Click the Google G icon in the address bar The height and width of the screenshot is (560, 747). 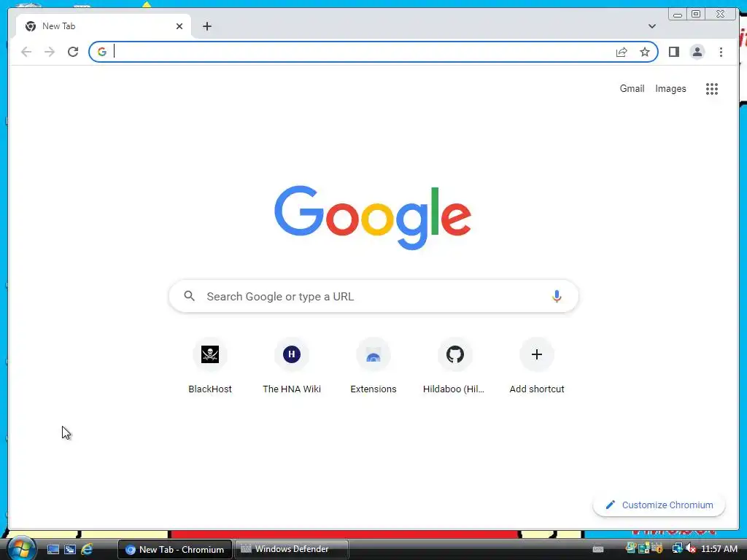pos(102,52)
